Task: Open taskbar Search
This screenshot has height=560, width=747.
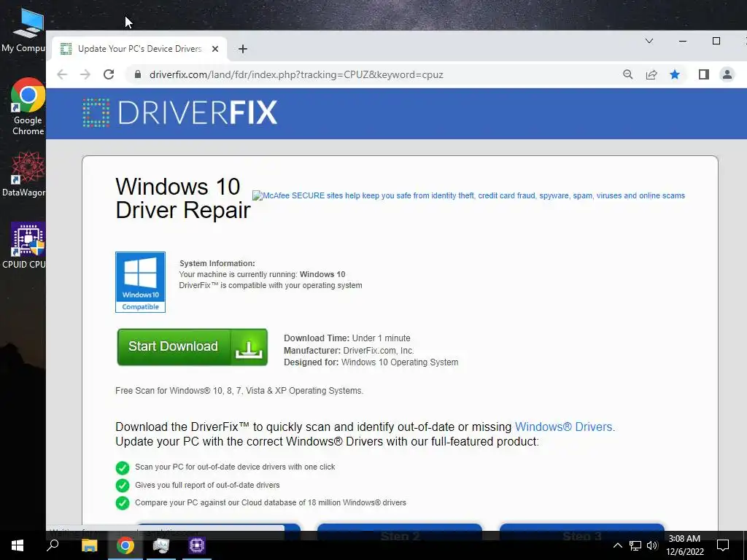Action: [x=53, y=545]
